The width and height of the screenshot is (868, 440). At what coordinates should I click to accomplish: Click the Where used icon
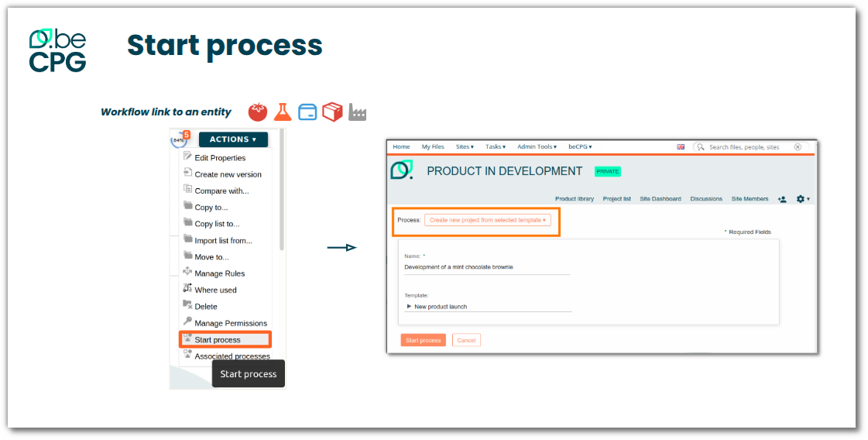point(187,288)
